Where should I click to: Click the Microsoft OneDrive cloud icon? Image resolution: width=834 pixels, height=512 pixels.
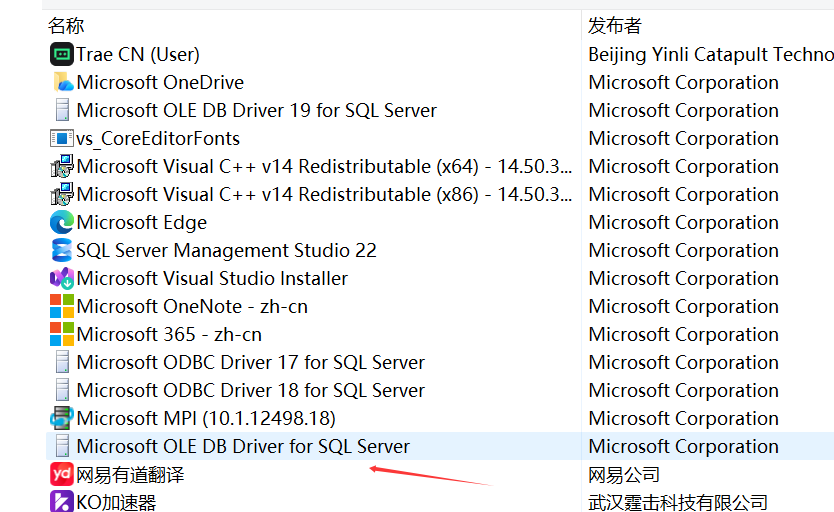[x=62, y=82]
